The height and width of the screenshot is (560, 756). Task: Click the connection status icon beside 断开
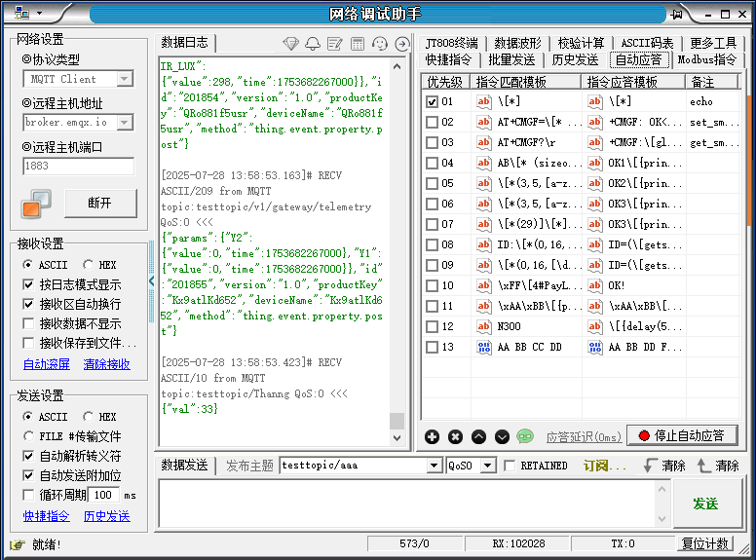point(36,204)
